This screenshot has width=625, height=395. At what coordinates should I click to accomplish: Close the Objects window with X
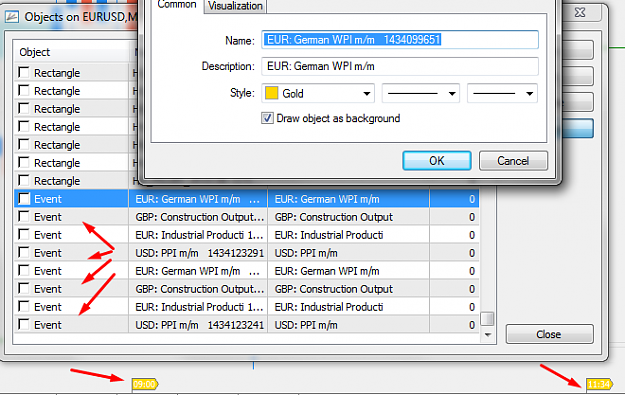click(581, 13)
